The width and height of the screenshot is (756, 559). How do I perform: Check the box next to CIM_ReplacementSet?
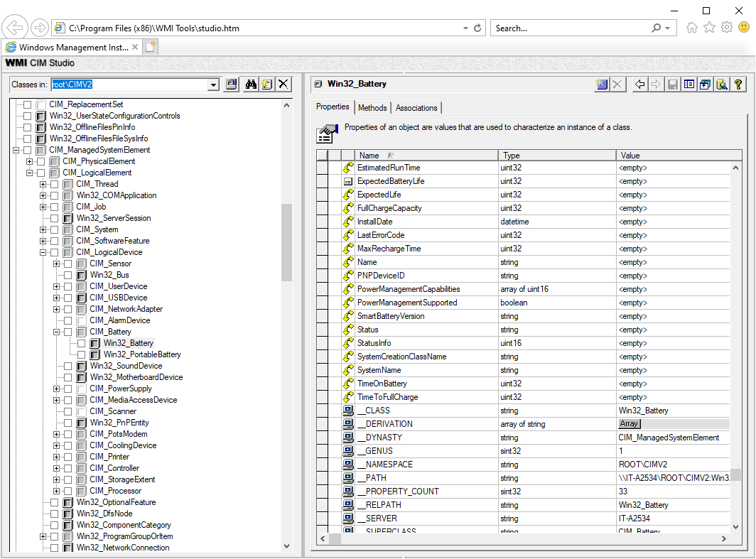[28, 104]
